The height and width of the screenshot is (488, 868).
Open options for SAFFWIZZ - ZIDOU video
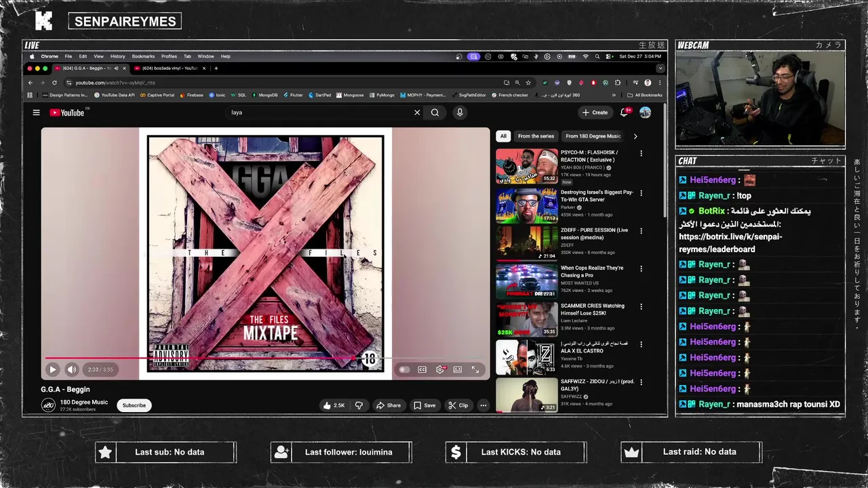641,382
